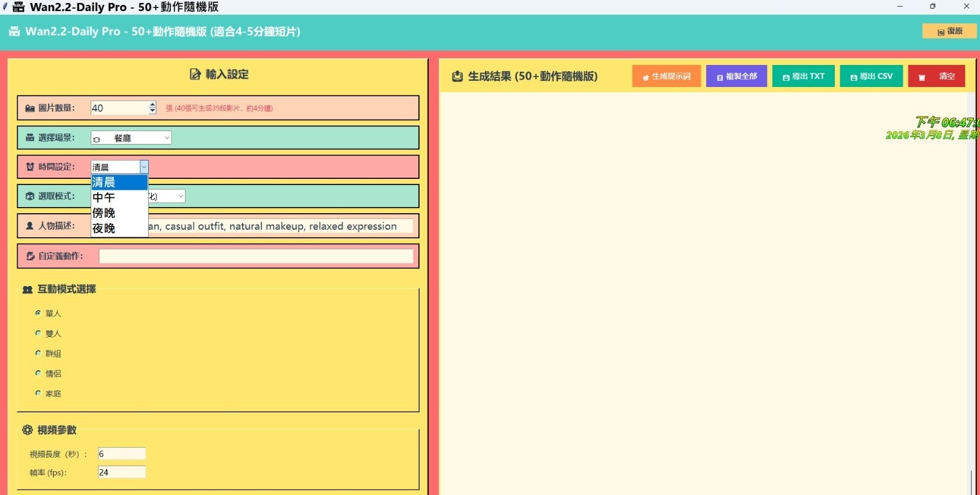Viewport: 980px width, 495px height.
Task: Decrease the 圖片數量 value with the down arrow
Action: click(x=153, y=111)
